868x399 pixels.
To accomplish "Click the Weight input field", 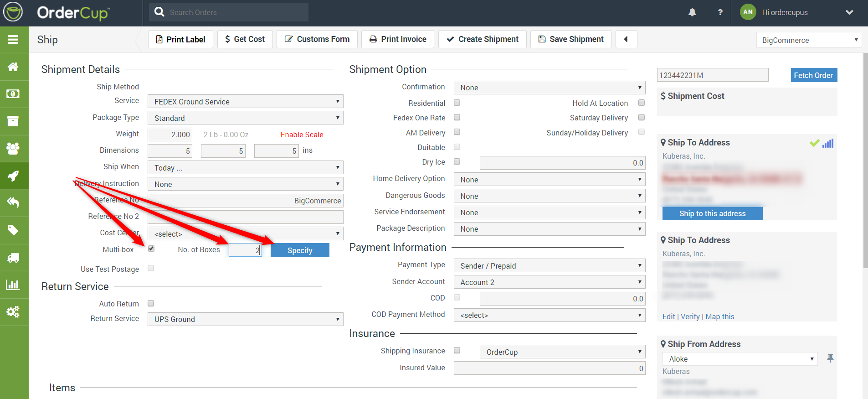I will click(x=170, y=135).
